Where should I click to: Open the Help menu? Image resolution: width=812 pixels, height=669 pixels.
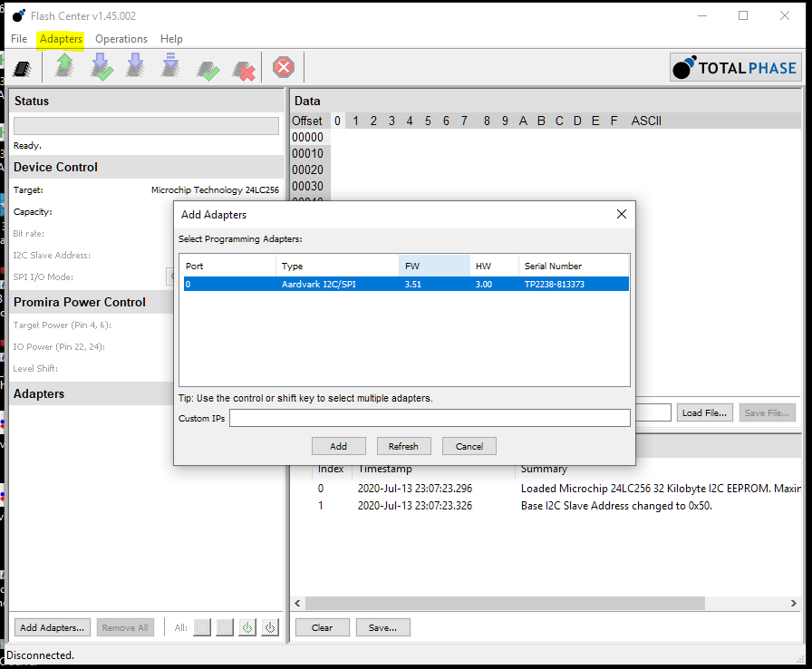171,39
